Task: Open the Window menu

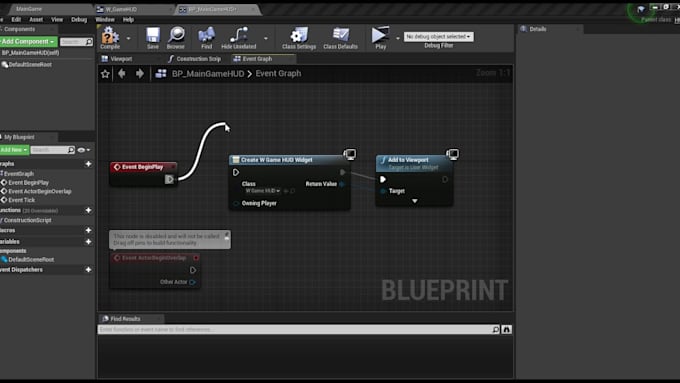Action: [105, 20]
